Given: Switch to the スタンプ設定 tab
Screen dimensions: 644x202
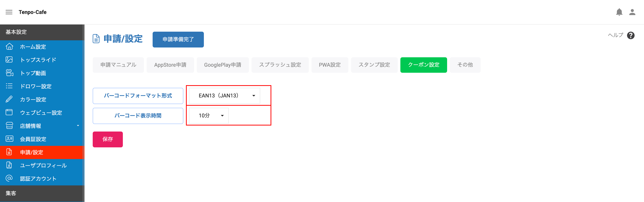Looking at the screenshot, I should (374, 65).
